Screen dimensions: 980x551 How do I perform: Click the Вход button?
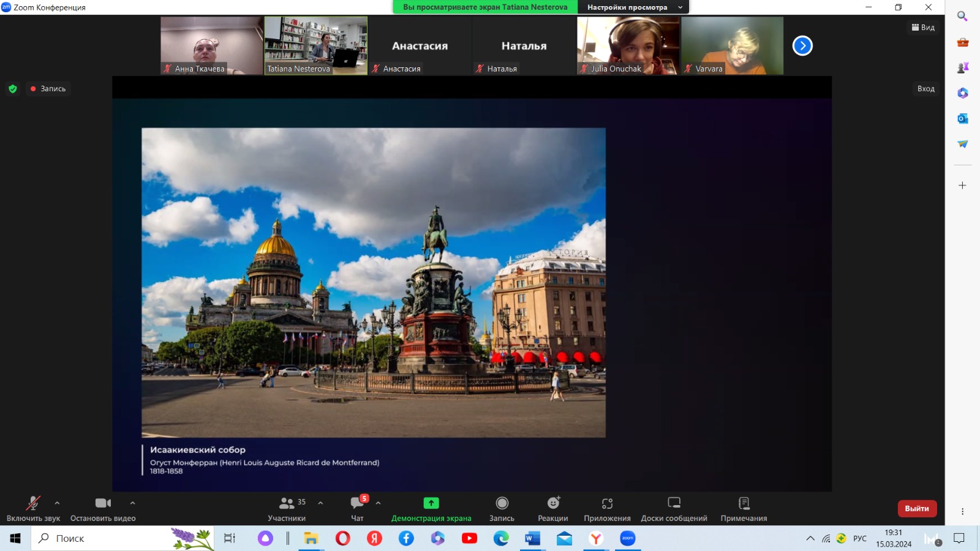pos(925,89)
